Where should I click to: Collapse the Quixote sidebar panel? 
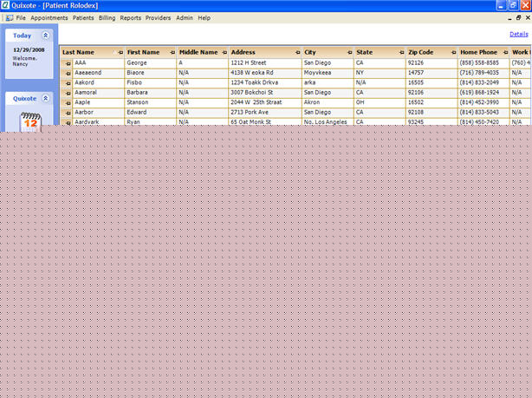point(45,99)
